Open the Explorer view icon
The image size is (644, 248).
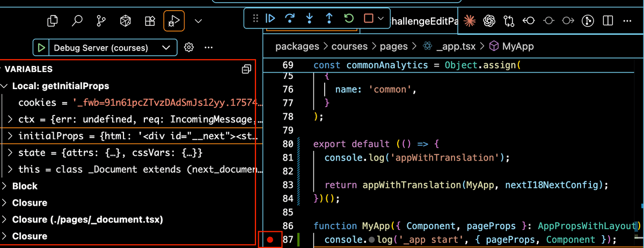pyautogui.click(x=53, y=21)
